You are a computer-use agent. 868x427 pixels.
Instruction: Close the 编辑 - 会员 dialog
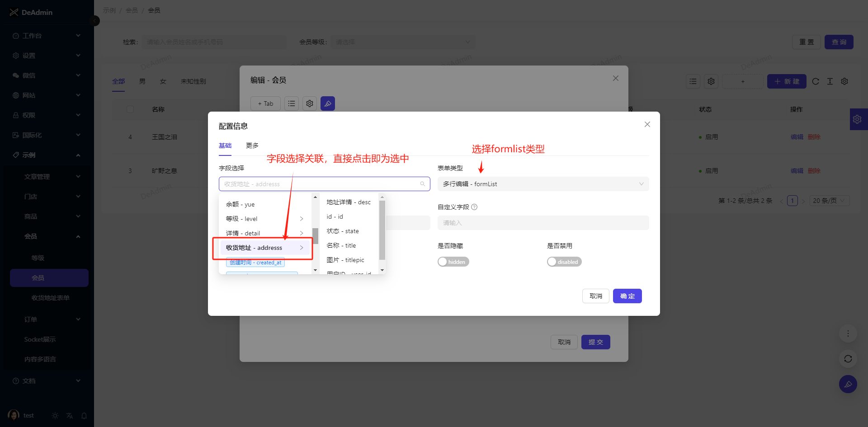click(616, 78)
